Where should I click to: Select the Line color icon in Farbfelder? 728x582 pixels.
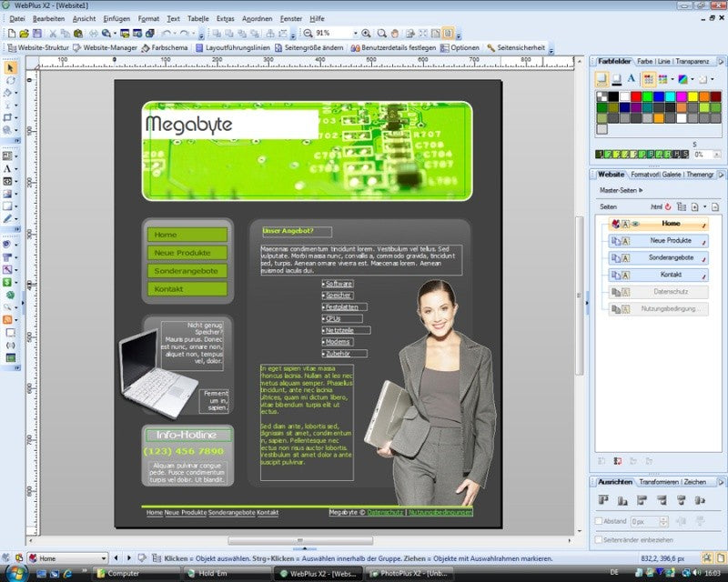click(x=617, y=79)
